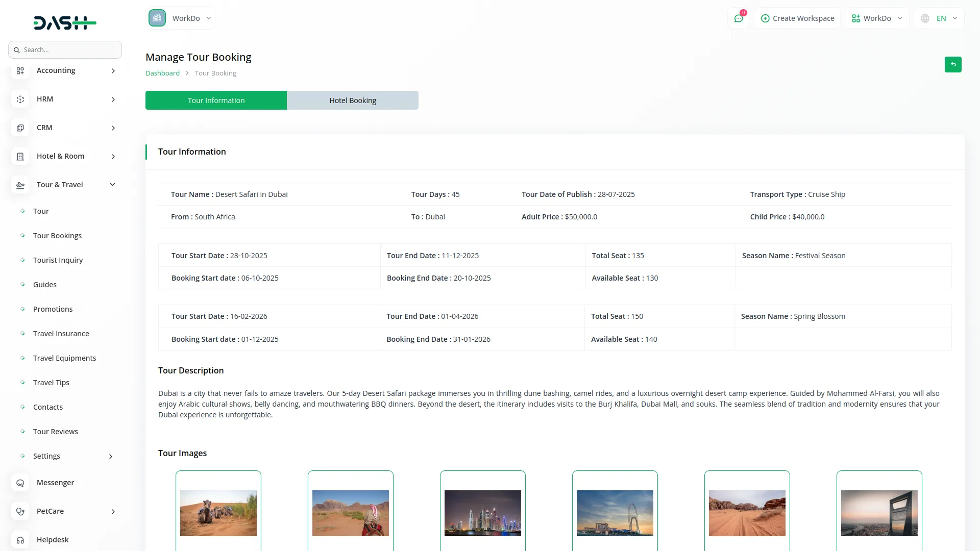Open notifications via the chat bubble icon
The width and height of the screenshot is (980, 551).
point(739,18)
